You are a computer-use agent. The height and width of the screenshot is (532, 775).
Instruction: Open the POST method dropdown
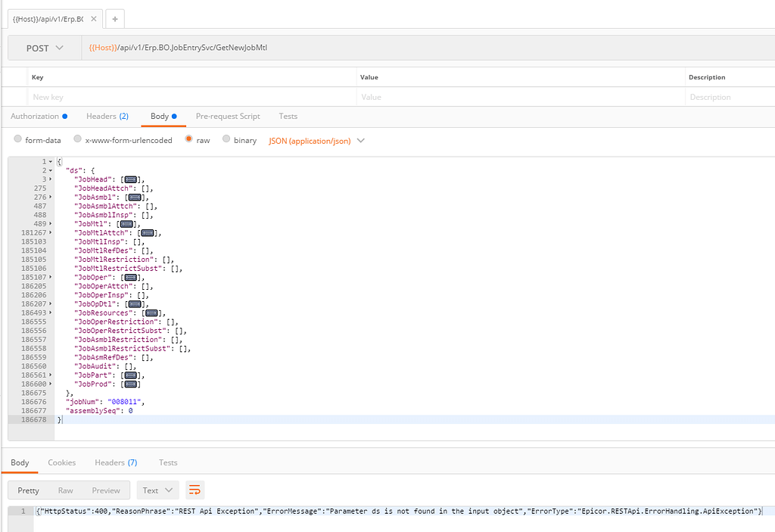tap(43, 47)
